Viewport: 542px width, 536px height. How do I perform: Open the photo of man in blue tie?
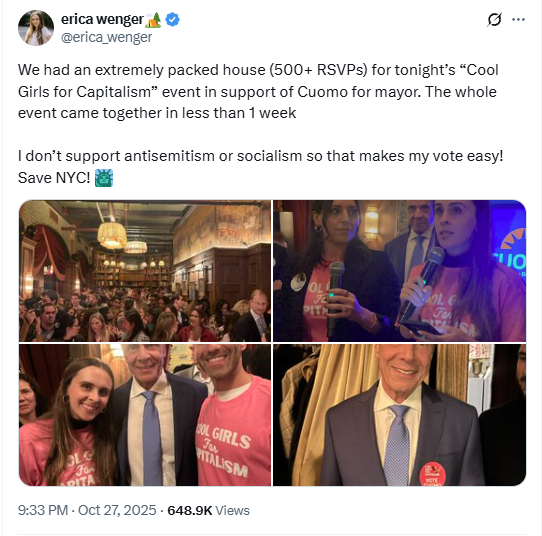400,415
